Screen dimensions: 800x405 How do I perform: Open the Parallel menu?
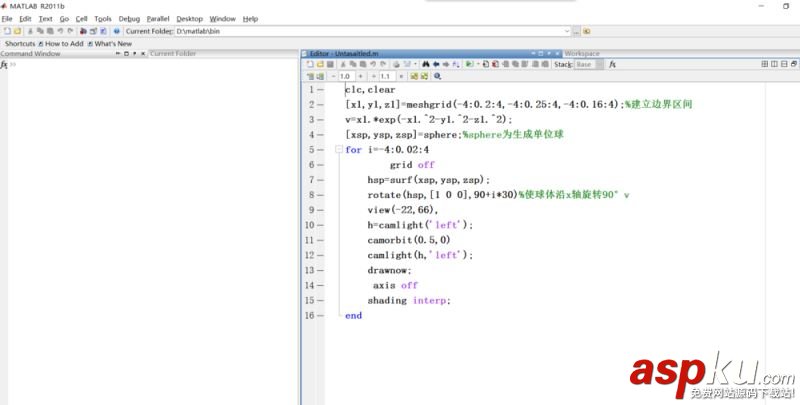click(x=158, y=19)
